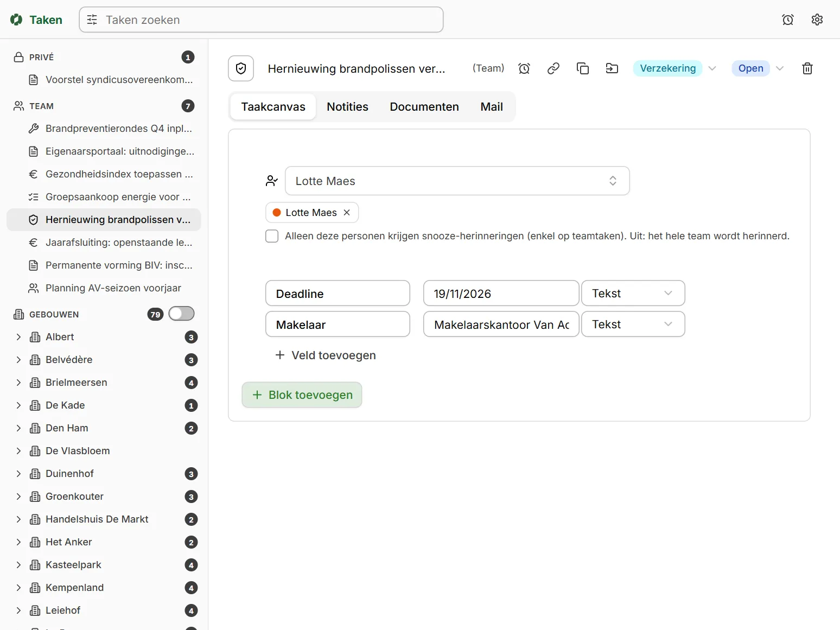Open the Open status dropdown
This screenshot has width=840, height=630.
tap(758, 68)
